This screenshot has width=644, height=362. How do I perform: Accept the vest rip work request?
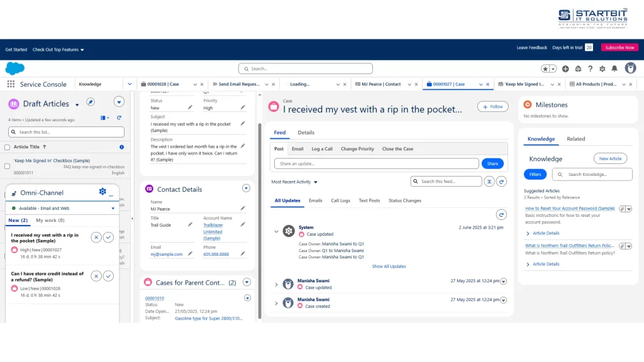coord(108,237)
